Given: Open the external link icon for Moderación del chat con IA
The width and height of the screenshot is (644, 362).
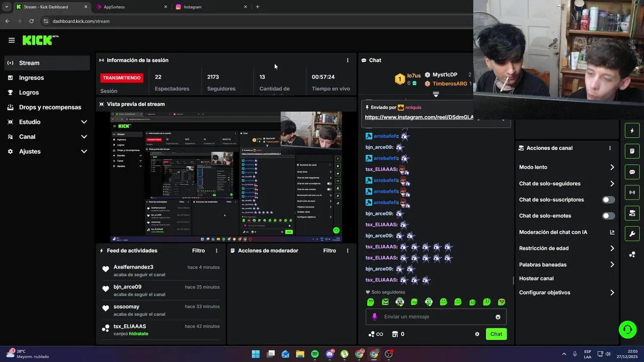Looking at the screenshot, I should [x=612, y=232].
